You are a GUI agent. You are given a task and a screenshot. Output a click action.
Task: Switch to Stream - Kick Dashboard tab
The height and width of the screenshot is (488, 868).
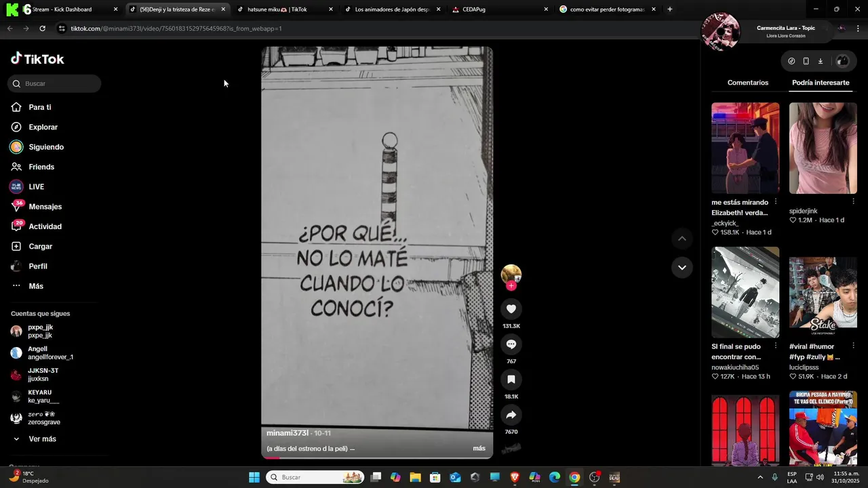62,9
